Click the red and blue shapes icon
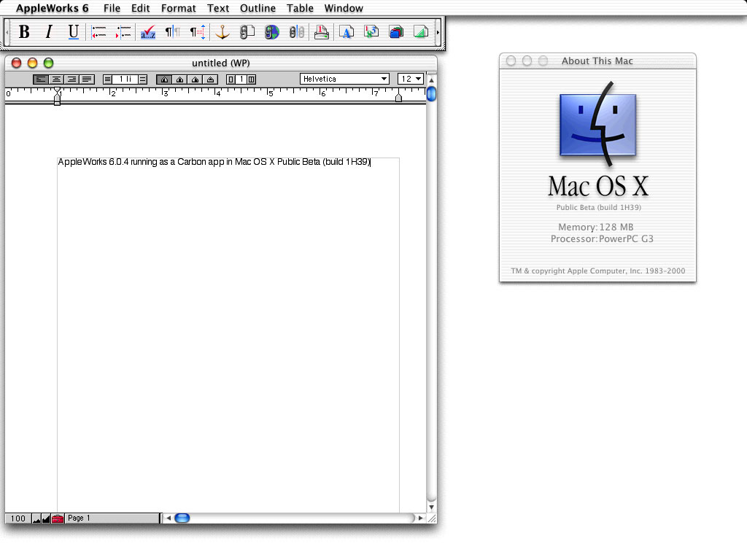Viewport: 747px width, 560px height. [396, 32]
